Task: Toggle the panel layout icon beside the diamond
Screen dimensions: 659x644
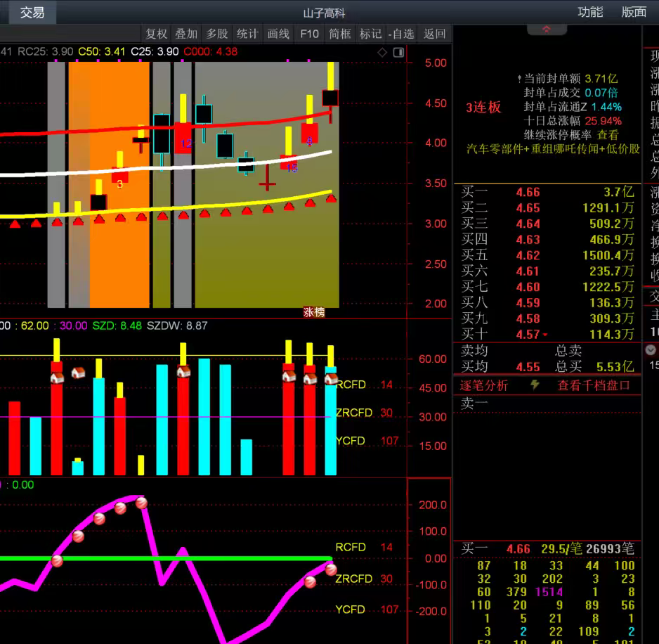Action: pos(398,52)
